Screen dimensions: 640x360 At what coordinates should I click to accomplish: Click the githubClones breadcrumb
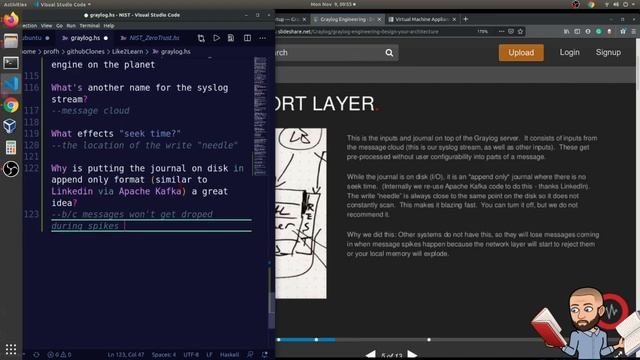pyautogui.click(x=86, y=52)
